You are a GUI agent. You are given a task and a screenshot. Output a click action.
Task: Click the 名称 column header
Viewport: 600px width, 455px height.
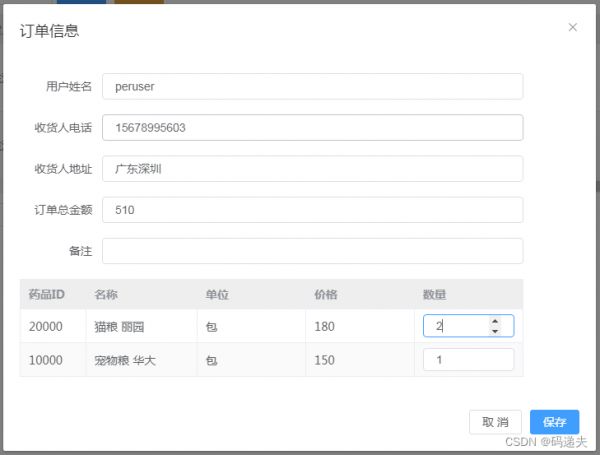pos(106,294)
